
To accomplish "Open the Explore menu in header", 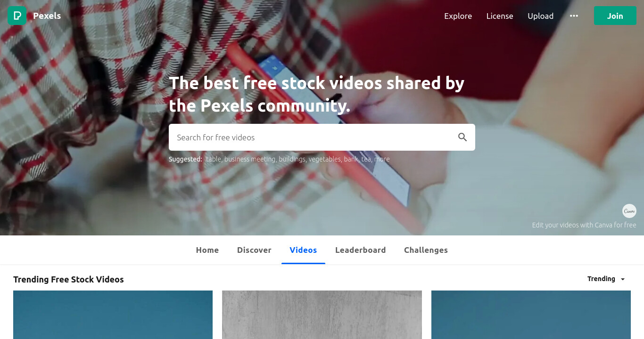I will (x=458, y=16).
